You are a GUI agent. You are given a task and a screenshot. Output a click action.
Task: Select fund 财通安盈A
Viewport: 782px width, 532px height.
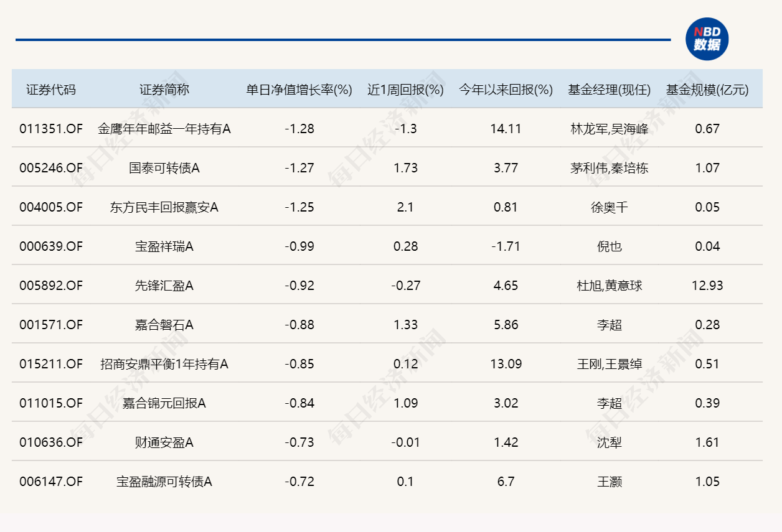(164, 442)
